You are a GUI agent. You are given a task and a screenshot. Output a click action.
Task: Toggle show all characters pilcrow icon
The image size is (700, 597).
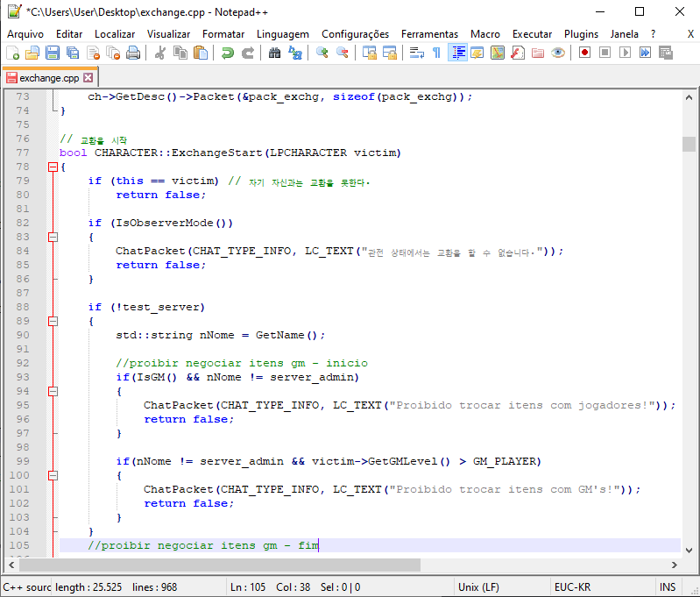click(436, 53)
